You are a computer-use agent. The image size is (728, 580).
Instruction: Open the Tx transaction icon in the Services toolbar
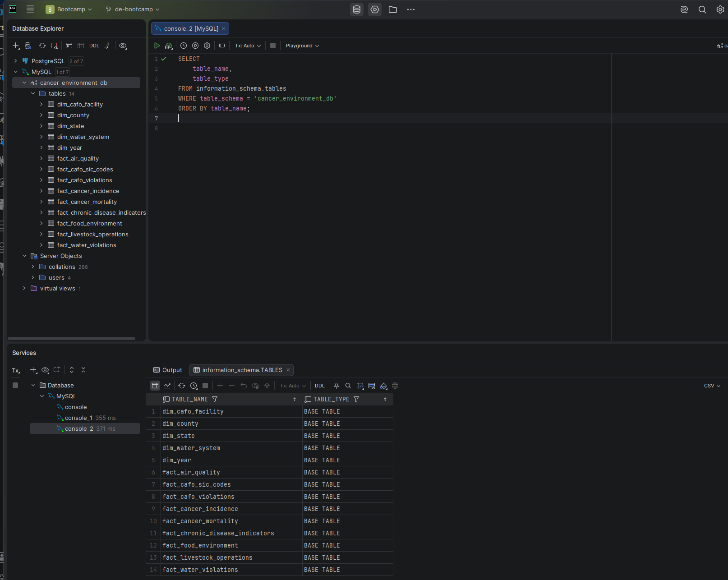pyautogui.click(x=16, y=370)
